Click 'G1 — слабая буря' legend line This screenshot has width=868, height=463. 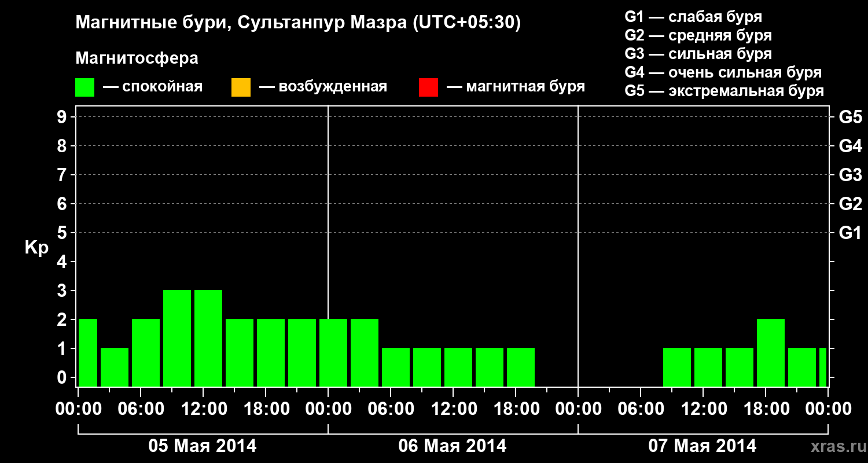[x=693, y=17]
